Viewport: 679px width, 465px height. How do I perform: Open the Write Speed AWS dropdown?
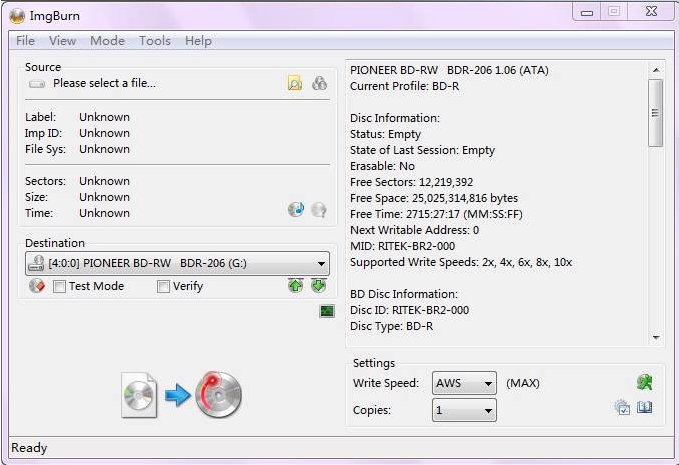pos(464,383)
